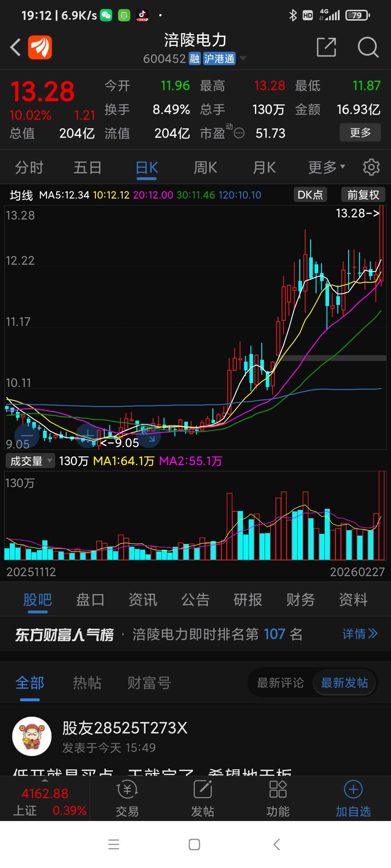Viewport: 391px width, 868px height.
Task: Open the 盘口 tab
Action: pyautogui.click(x=90, y=600)
